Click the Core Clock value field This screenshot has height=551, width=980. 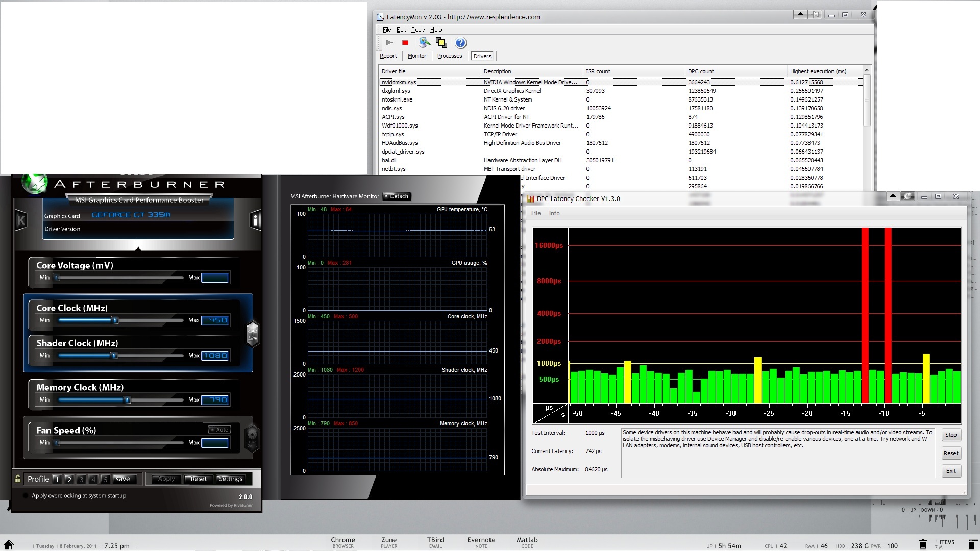[215, 320]
